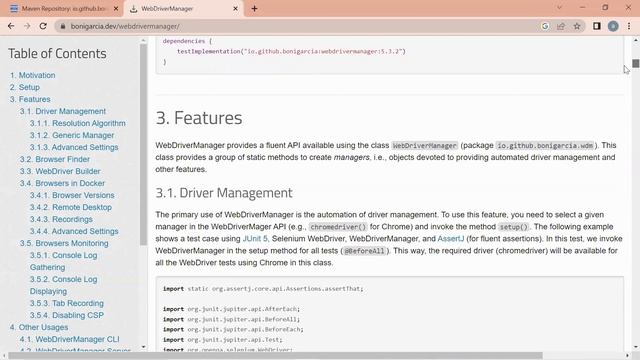
Task: Go back with the browser back arrow
Action: click(x=11, y=26)
